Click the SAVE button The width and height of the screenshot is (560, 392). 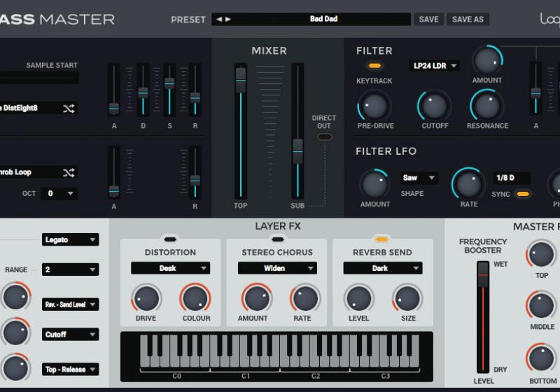point(428,20)
